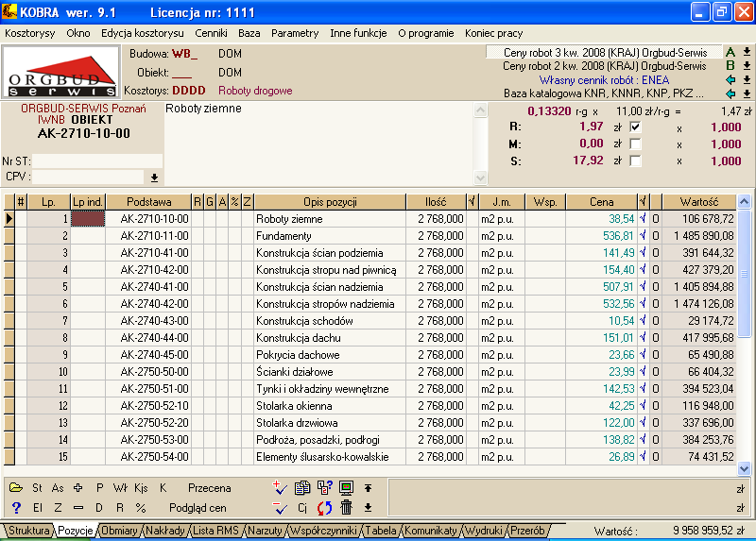The width and height of the screenshot is (756, 541).
Task: Click the green B price list icon
Action: pyautogui.click(x=730, y=65)
